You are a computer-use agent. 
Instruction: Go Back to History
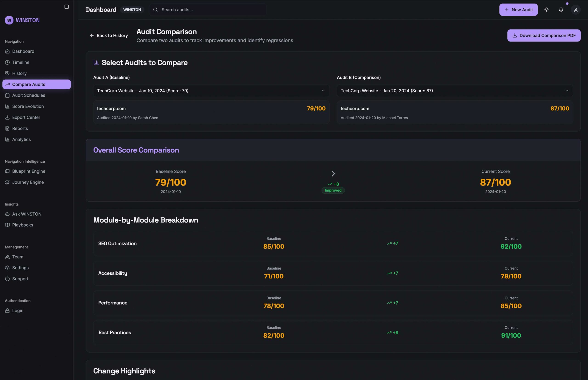pyautogui.click(x=109, y=36)
